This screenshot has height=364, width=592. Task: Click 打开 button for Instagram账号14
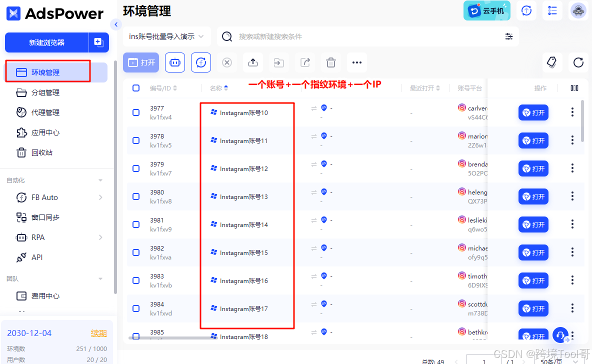(x=533, y=224)
